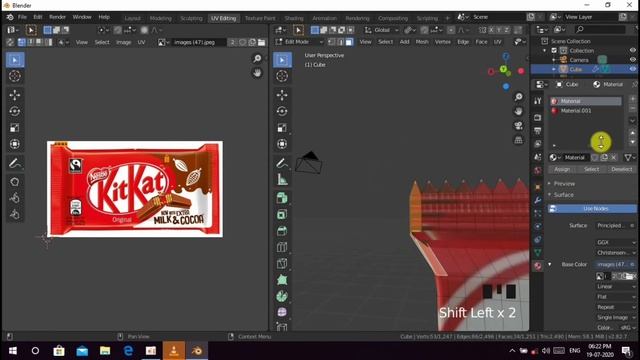This screenshot has width=640, height=360.
Task: Select the Loop Cut tool
Action: coord(282,247)
